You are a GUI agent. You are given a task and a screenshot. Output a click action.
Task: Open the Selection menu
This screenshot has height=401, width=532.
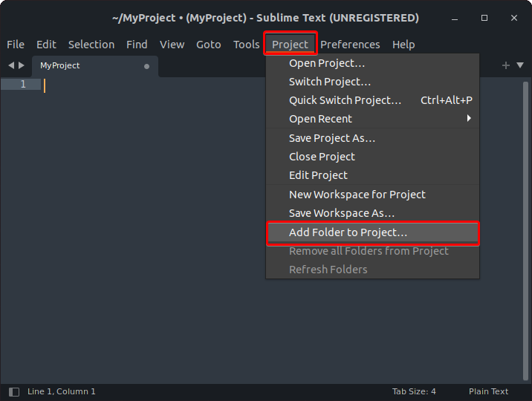click(91, 45)
